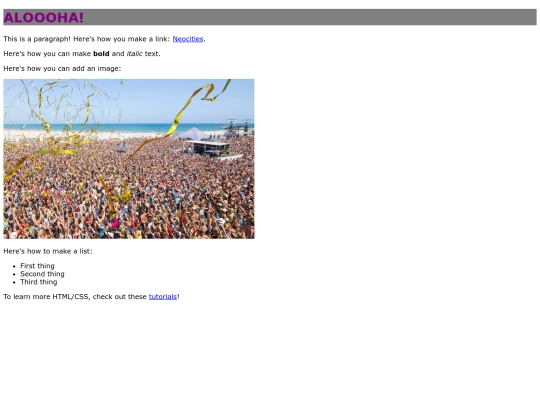Click the bullet before First thing
Viewport: 540px width, 405px height.
click(14, 266)
